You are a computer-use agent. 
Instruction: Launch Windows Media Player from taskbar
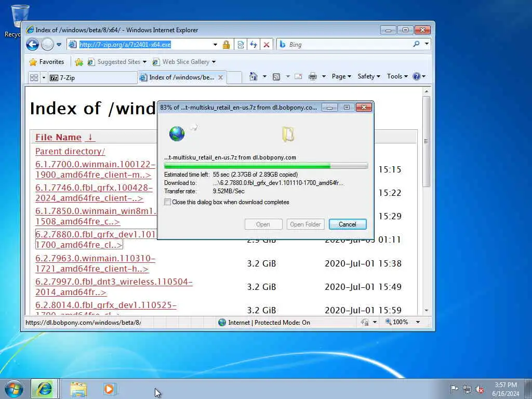pyautogui.click(x=110, y=389)
